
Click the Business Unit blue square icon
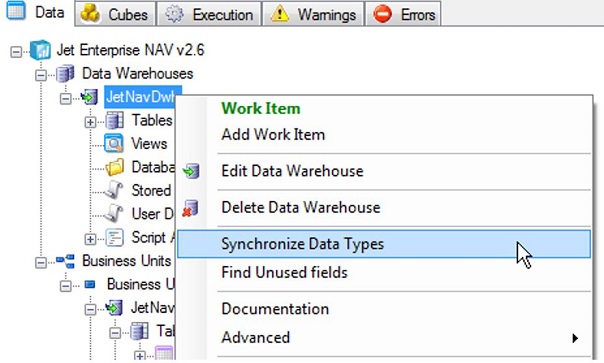tap(90, 284)
